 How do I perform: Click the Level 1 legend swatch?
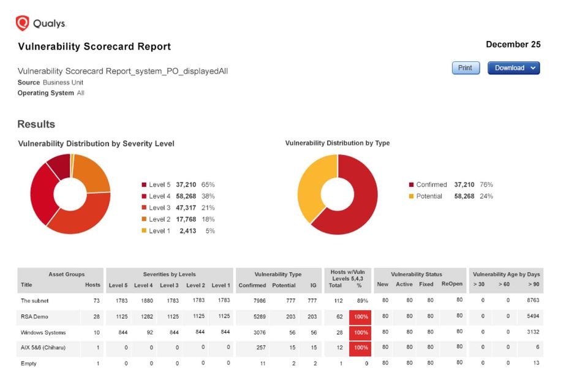[x=144, y=231]
